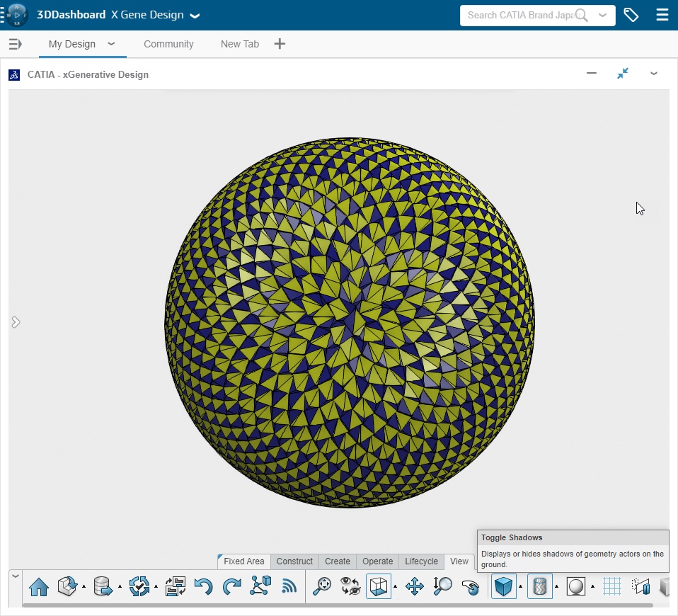This screenshot has width=678, height=616.
Task: Open the New Tab dashboard tab
Action: click(240, 44)
